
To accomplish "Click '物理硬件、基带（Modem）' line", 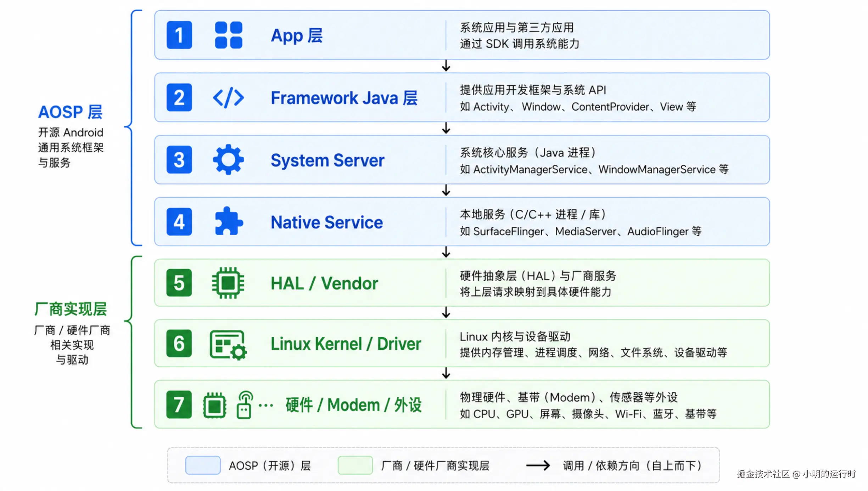I will [569, 397].
